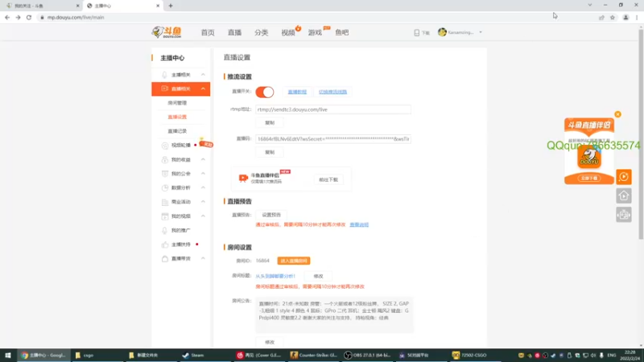Open OBS 27.0.1 from the taskbar
644x362 pixels.
pyautogui.click(x=368, y=355)
